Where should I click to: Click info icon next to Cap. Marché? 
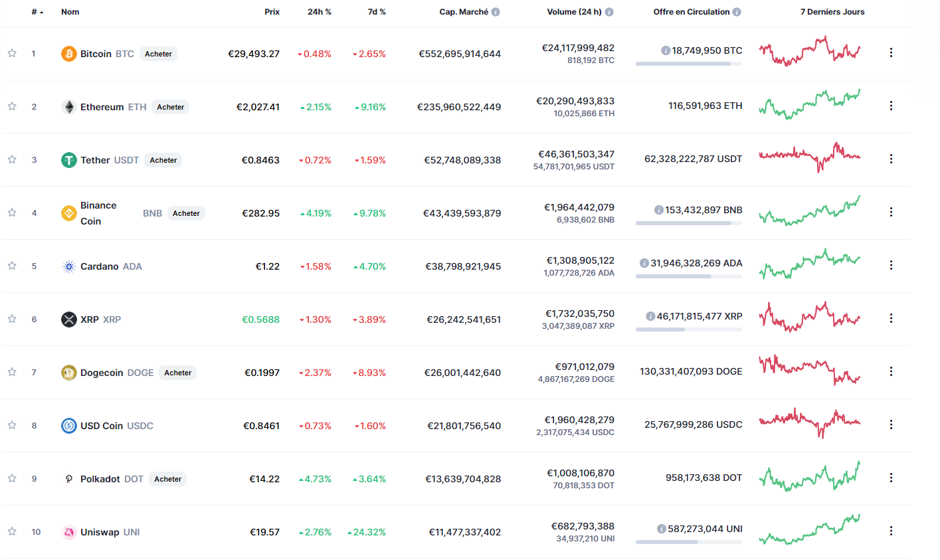(x=496, y=12)
